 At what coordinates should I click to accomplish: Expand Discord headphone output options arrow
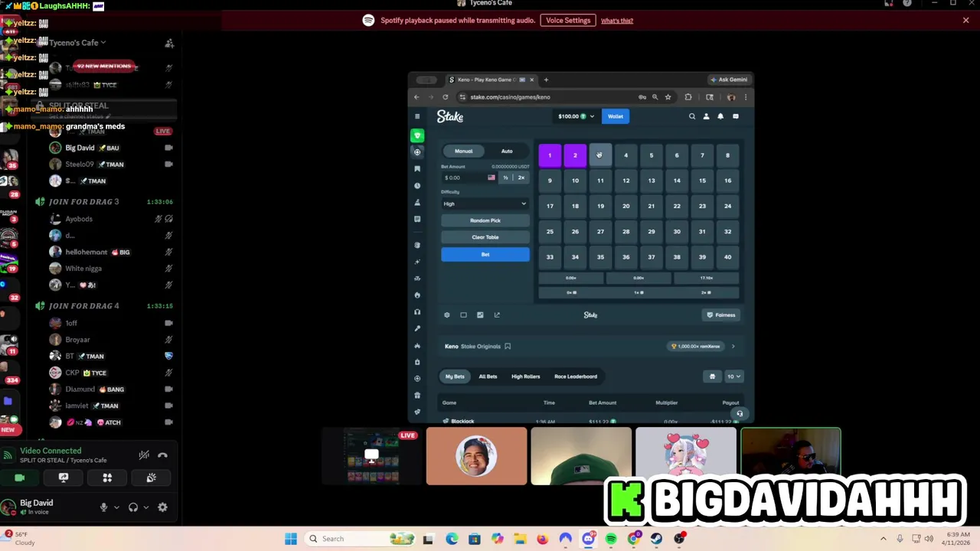(x=146, y=507)
